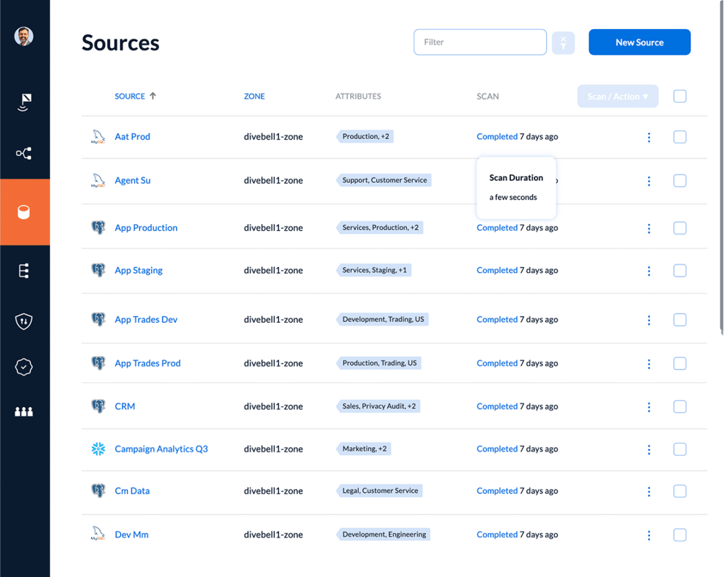This screenshot has height=577, width=728.
Task: Check the checkbox for Agent Su row
Action: (x=679, y=181)
